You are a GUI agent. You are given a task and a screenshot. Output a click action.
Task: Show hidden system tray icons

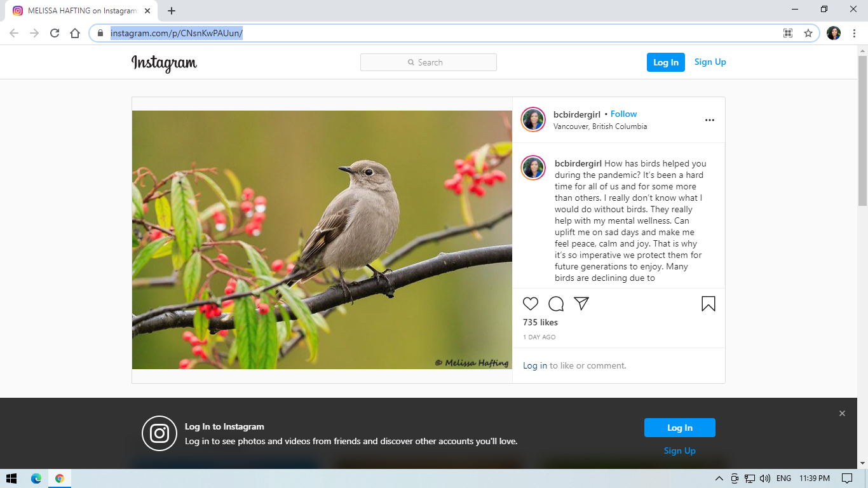point(719,478)
